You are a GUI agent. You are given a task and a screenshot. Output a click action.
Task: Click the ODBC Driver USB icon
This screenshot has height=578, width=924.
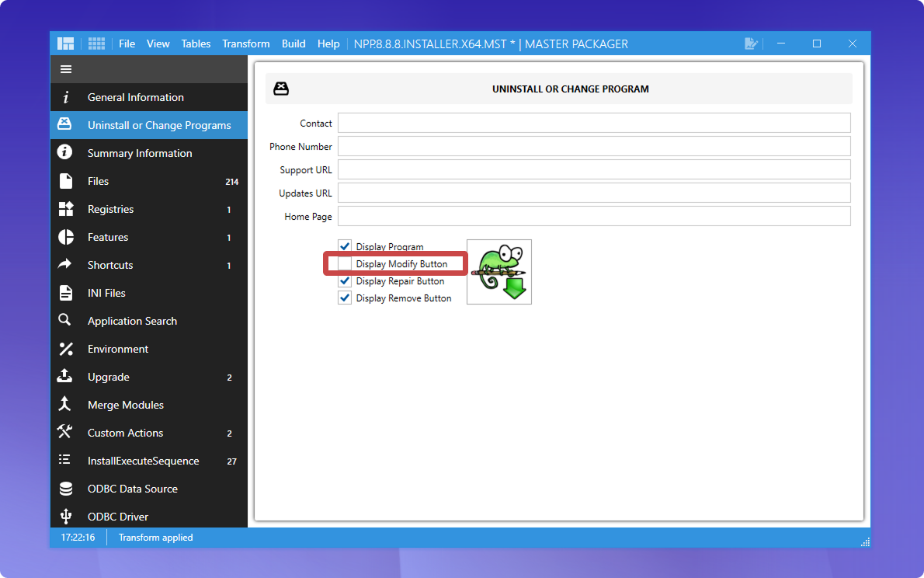66,517
